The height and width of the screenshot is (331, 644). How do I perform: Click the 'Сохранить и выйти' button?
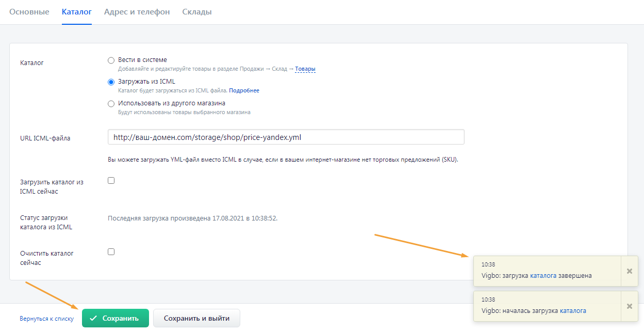(x=196, y=318)
